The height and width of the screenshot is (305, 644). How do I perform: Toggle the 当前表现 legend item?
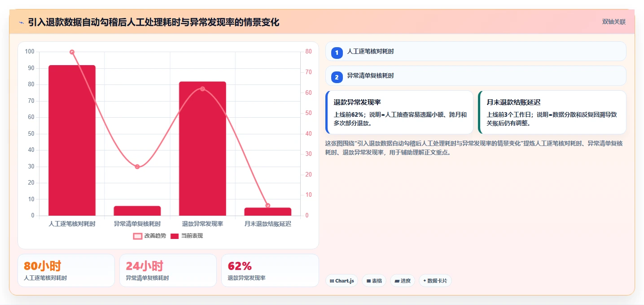tap(186, 236)
